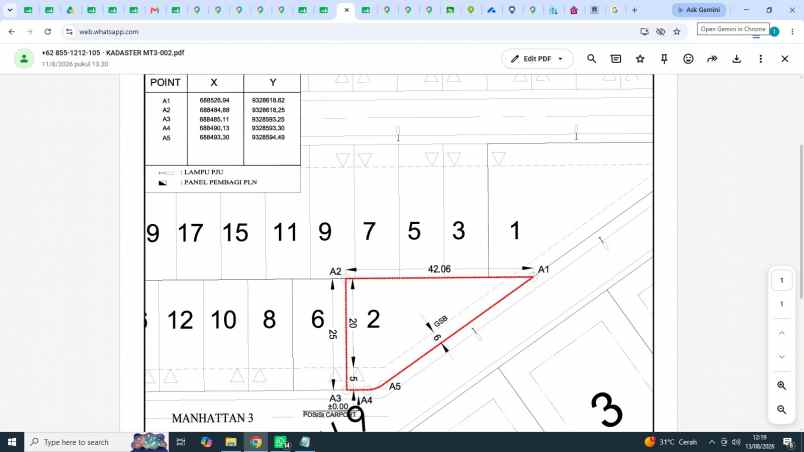Click the vertical scrollbar of the viewer
The height and width of the screenshot is (452, 804).
click(801, 220)
